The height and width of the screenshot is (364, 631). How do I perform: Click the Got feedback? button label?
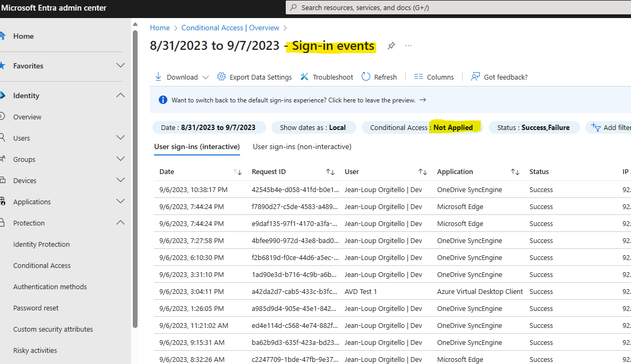click(x=506, y=77)
